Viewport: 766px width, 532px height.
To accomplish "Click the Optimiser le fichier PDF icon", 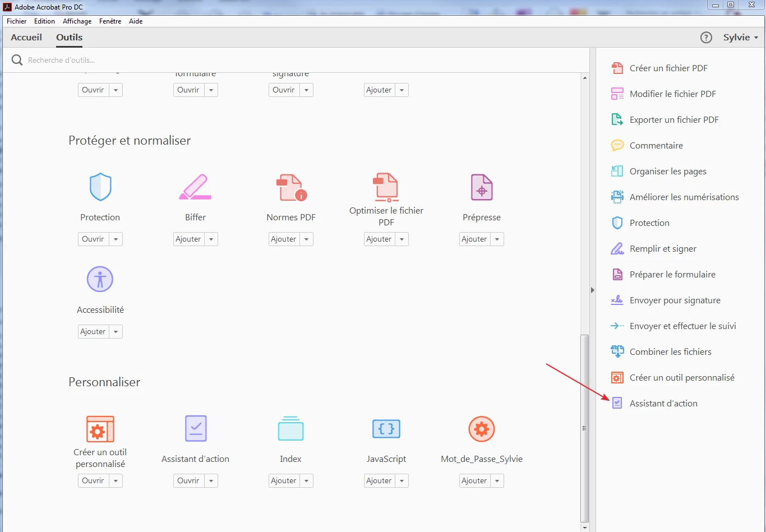I will point(386,187).
